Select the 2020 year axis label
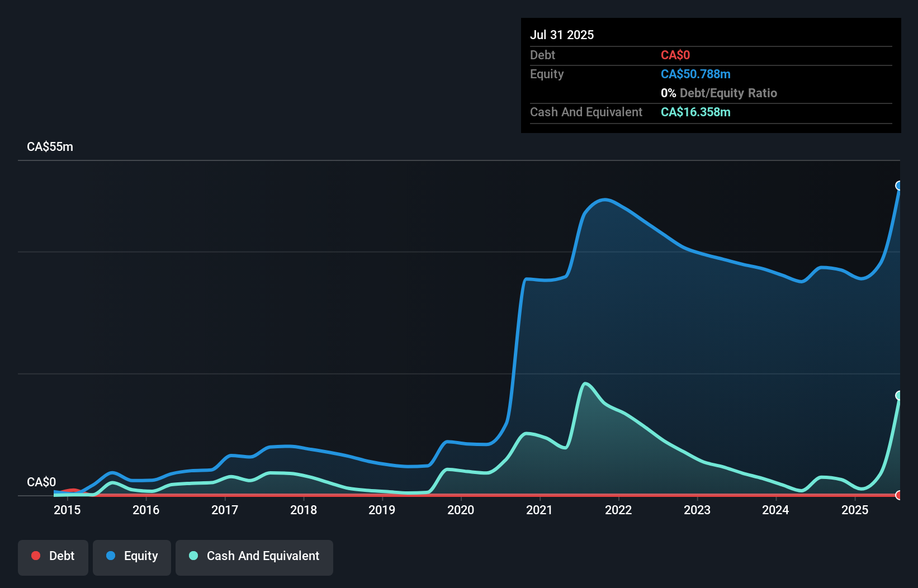The height and width of the screenshot is (588, 918). 460,510
